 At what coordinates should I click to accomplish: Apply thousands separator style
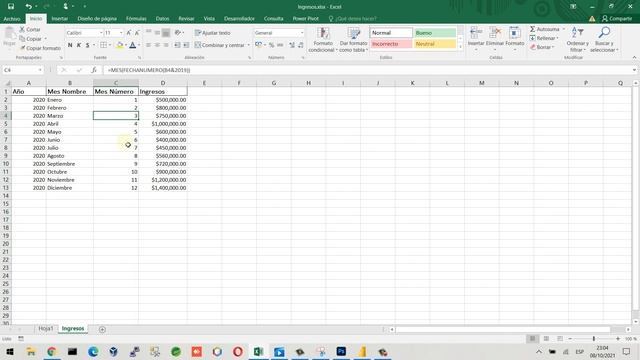(x=280, y=45)
